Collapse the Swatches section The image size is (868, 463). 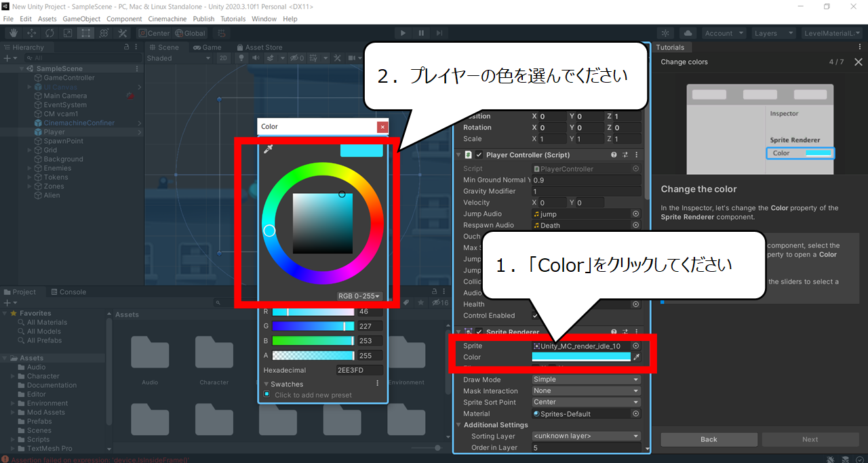tap(266, 384)
